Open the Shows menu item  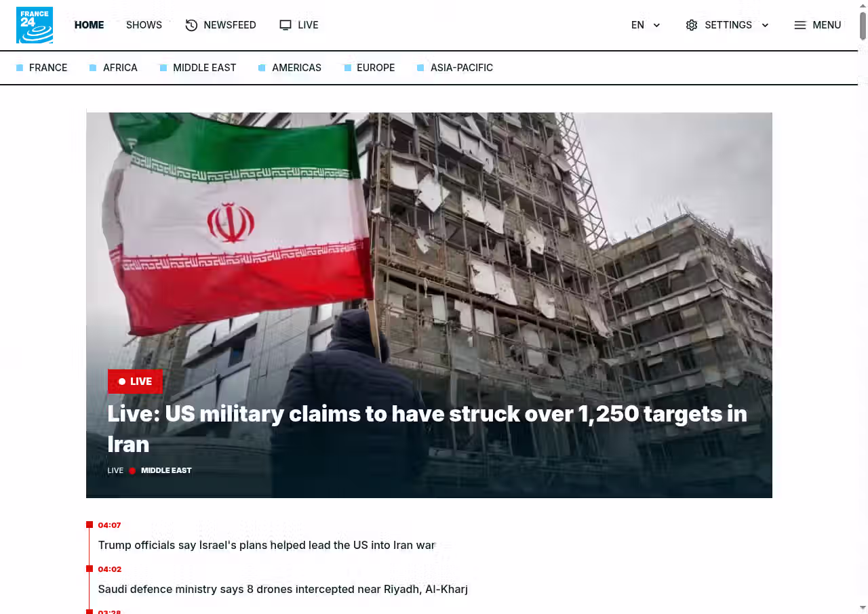click(144, 25)
